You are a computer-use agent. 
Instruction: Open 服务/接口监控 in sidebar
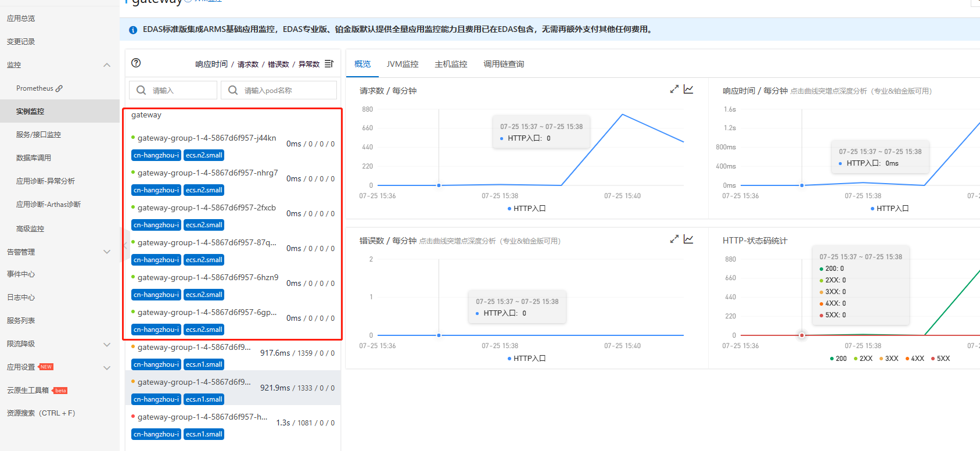[x=38, y=135]
